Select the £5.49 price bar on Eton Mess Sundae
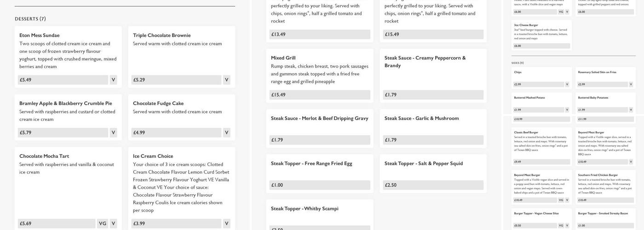This screenshot has width=644, height=230. point(63,80)
